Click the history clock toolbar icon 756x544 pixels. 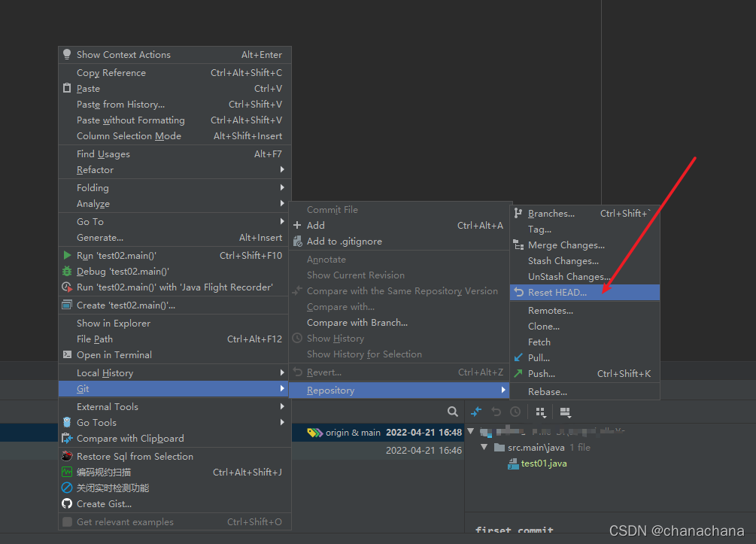(x=515, y=412)
